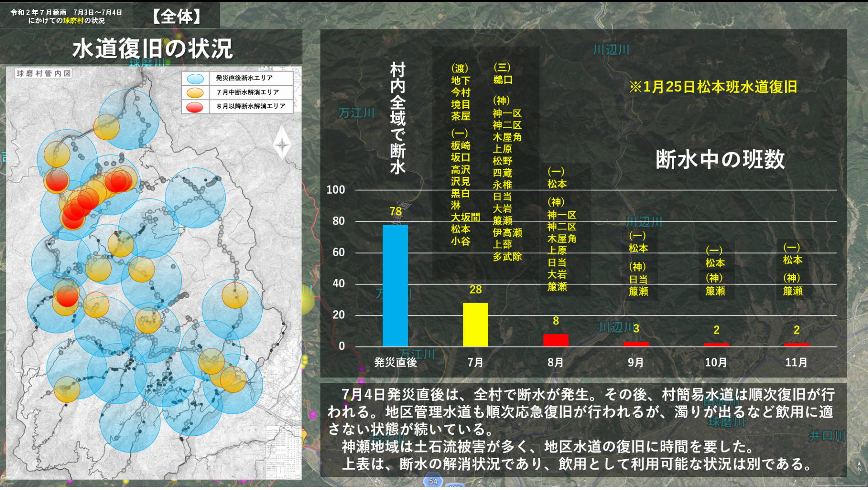868x490 pixels.
Task: Click the value 78 above the blue bar
Action: [396, 212]
